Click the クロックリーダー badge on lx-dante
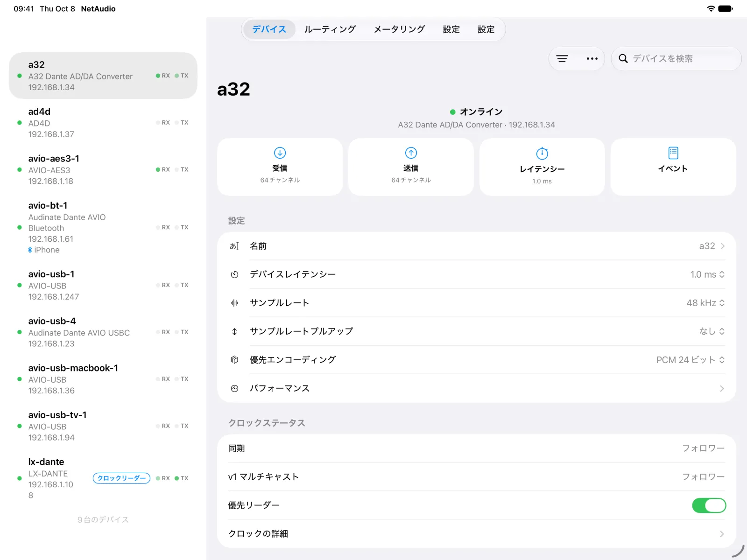This screenshot has height=560, width=747. pyautogui.click(x=121, y=478)
